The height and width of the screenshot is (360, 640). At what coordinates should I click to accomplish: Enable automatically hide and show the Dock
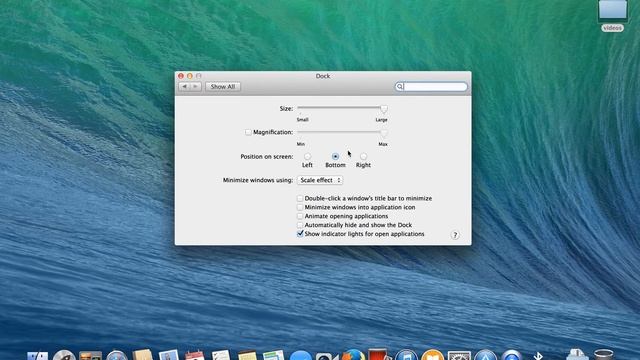pyautogui.click(x=300, y=225)
